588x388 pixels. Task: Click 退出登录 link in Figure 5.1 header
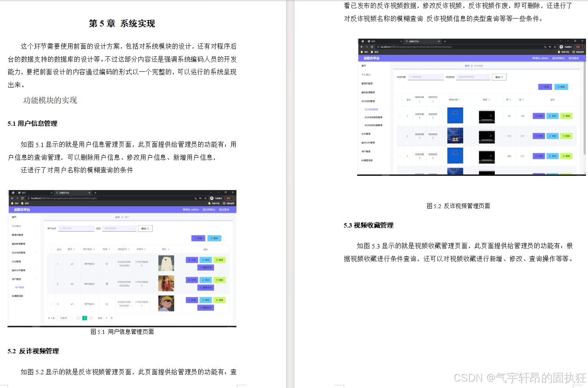(224, 210)
